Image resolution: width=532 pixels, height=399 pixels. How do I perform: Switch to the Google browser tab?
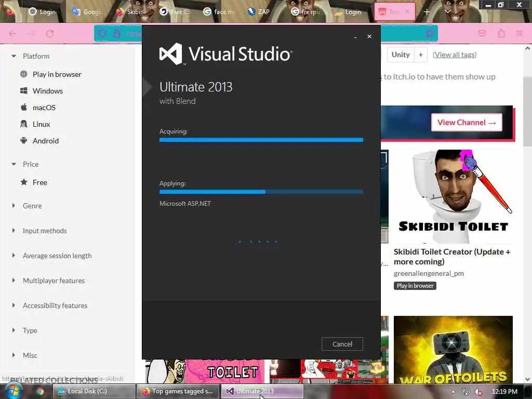[87, 12]
